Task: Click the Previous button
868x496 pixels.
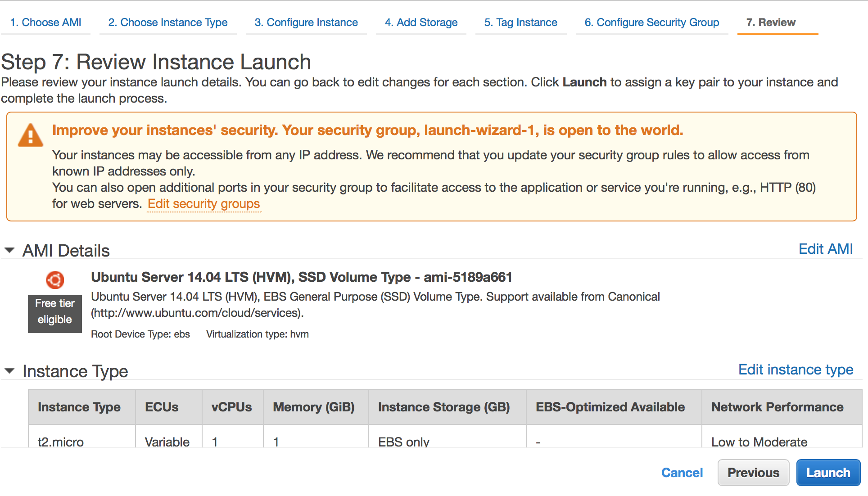Action: tap(753, 473)
